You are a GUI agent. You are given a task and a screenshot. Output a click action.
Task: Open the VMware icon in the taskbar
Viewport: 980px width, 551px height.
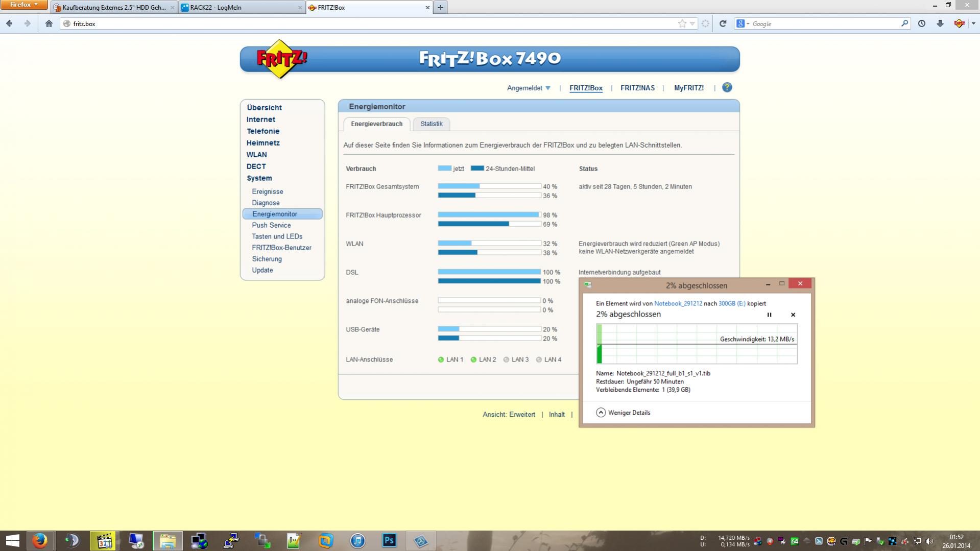(326, 540)
